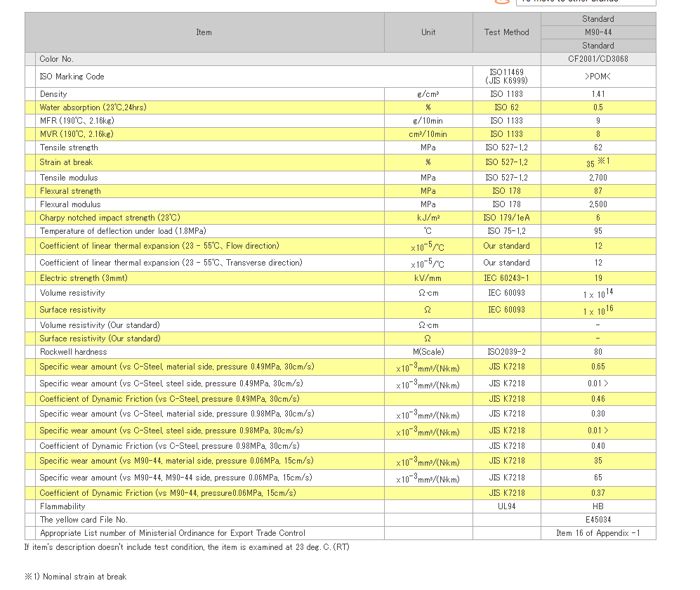Select the 'cm³/10min' unit cell
This screenshot has width=700, height=590.
tap(428, 134)
